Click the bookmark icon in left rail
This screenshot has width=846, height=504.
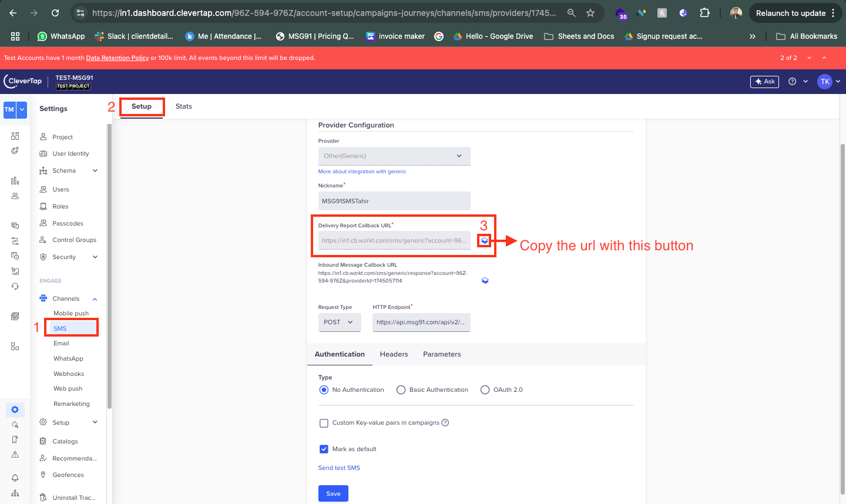coord(15,439)
